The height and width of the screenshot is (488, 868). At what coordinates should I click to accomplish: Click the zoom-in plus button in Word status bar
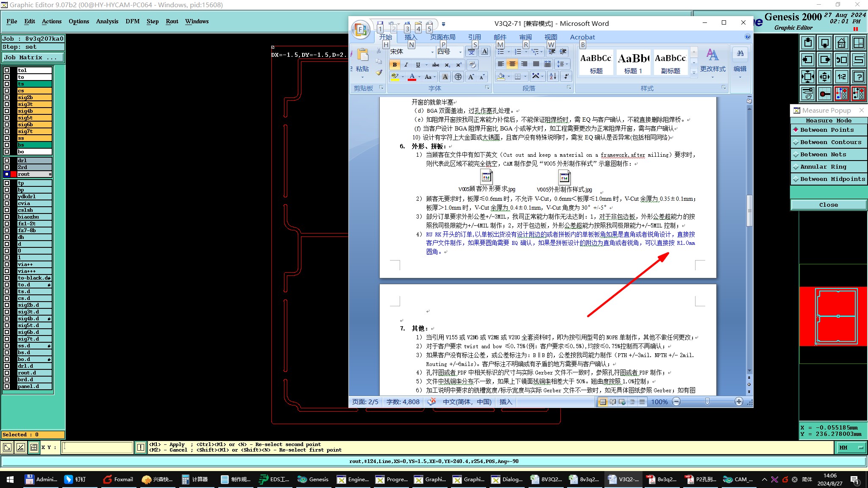pos(739,402)
